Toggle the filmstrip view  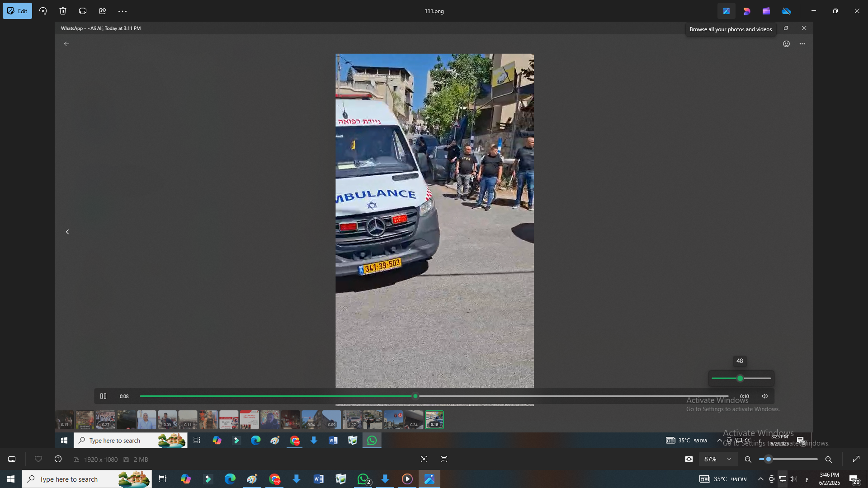[x=12, y=459]
